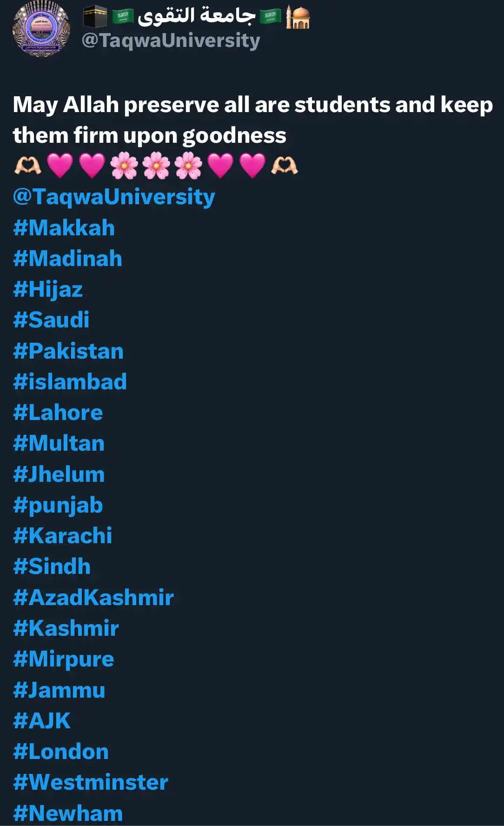This screenshot has height=826, width=504.
Task: Open the #Makkah hashtag
Action: point(64,228)
